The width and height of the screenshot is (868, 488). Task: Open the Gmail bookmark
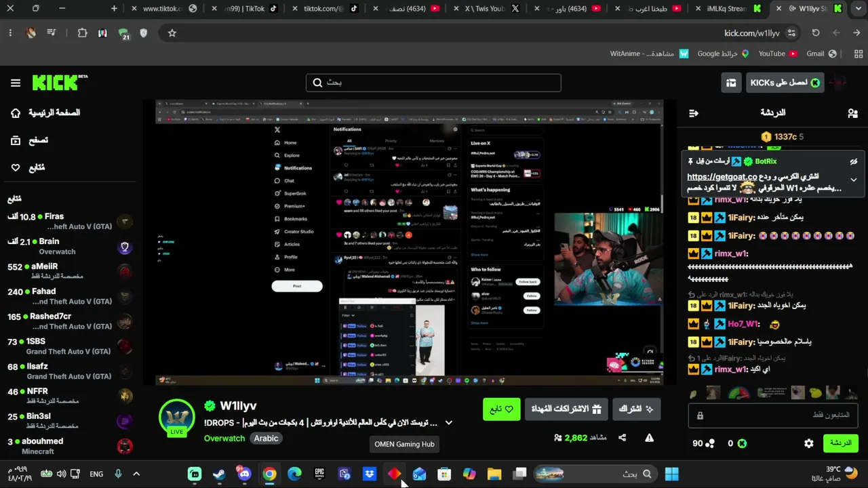tap(822, 54)
